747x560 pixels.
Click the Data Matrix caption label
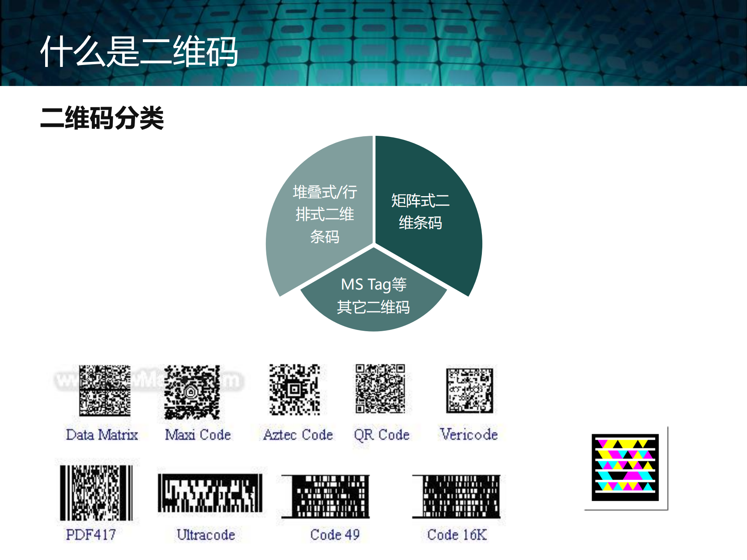click(x=102, y=435)
